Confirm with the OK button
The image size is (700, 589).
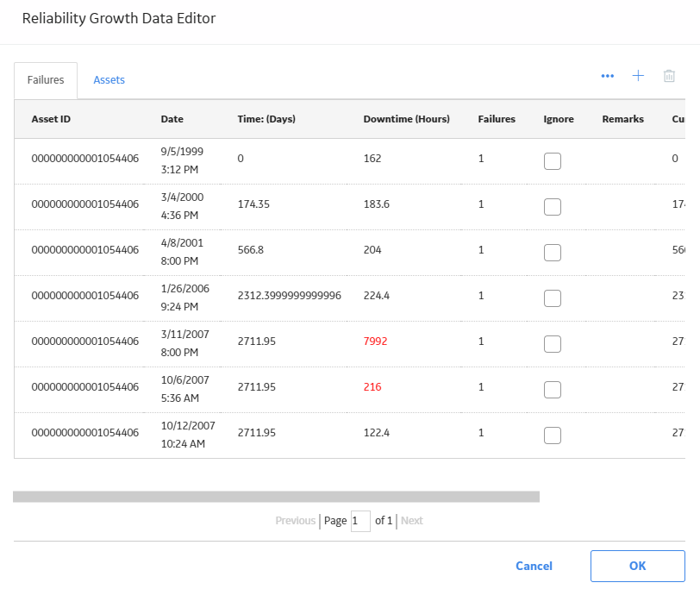[638, 566]
